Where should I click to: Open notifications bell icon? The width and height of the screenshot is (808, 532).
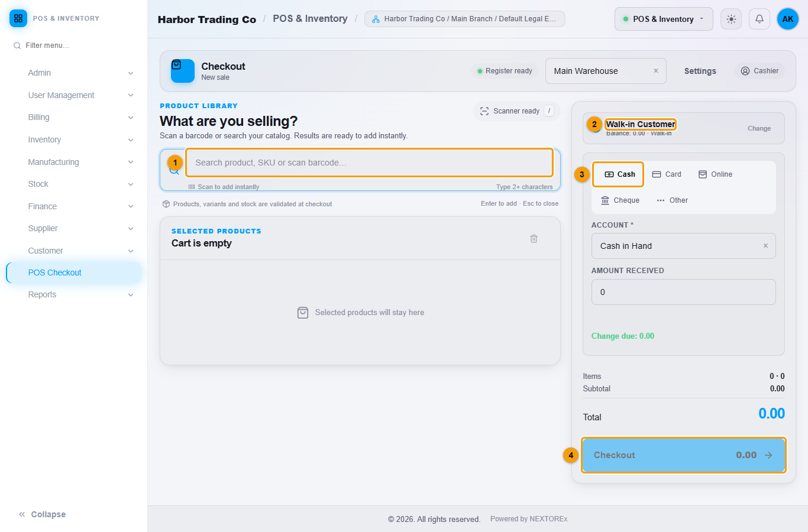point(759,19)
